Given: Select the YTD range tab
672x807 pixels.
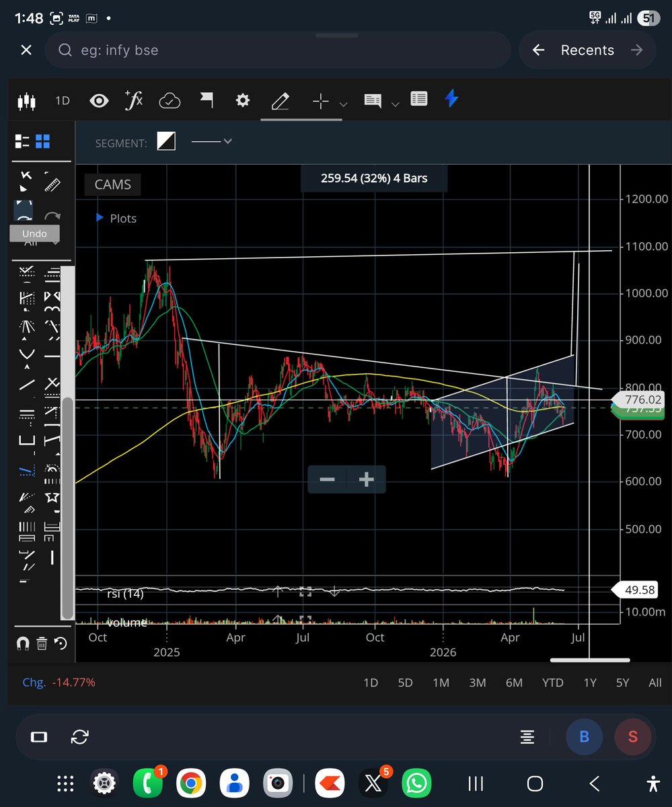Looking at the screenshot, I should tap(553, 683).
